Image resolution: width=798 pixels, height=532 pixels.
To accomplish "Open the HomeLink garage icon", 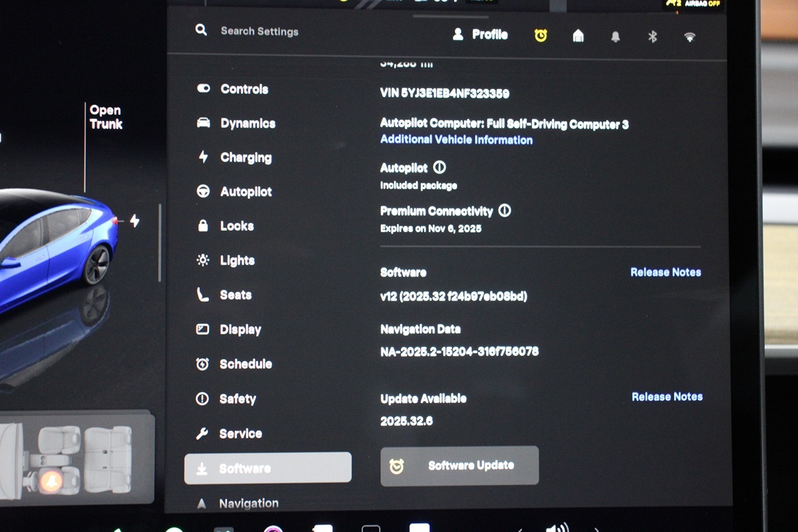I will [x=578, y=36].
